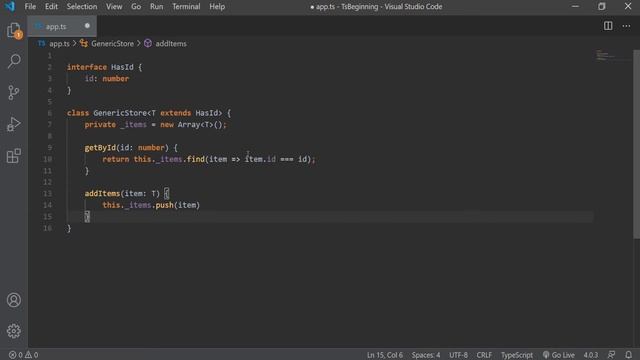Viewport: 640px width, 360px height.
Task: Select language mode TypeScript in status bar
Action: (x=517, y=355)
